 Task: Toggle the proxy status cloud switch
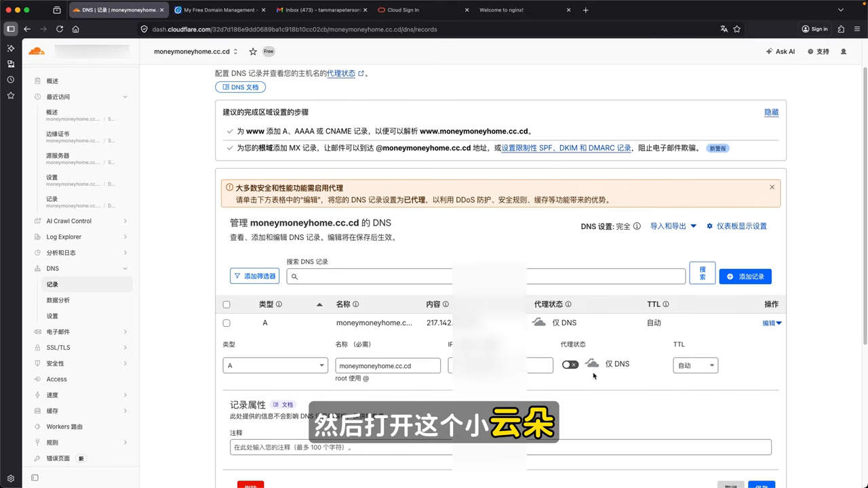570,365
